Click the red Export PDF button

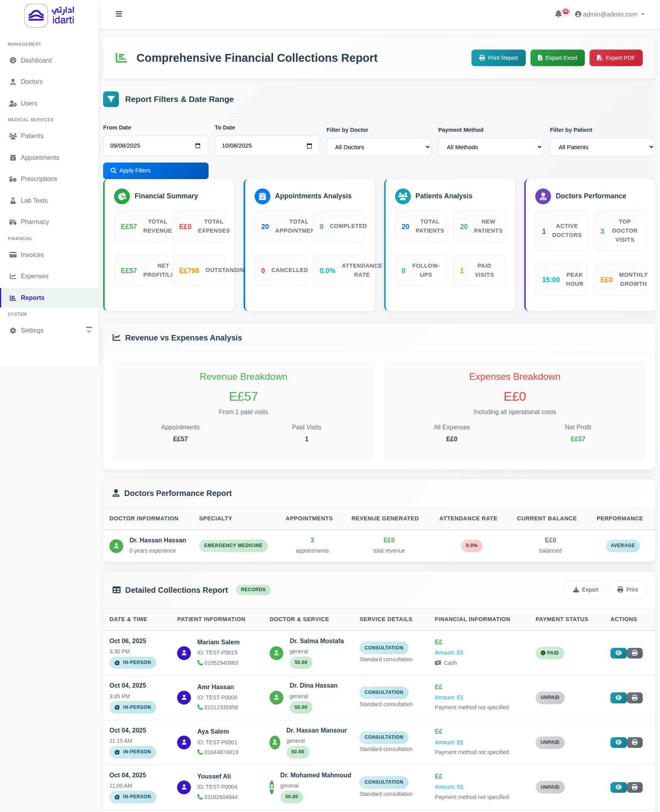(x=616, y=58)
